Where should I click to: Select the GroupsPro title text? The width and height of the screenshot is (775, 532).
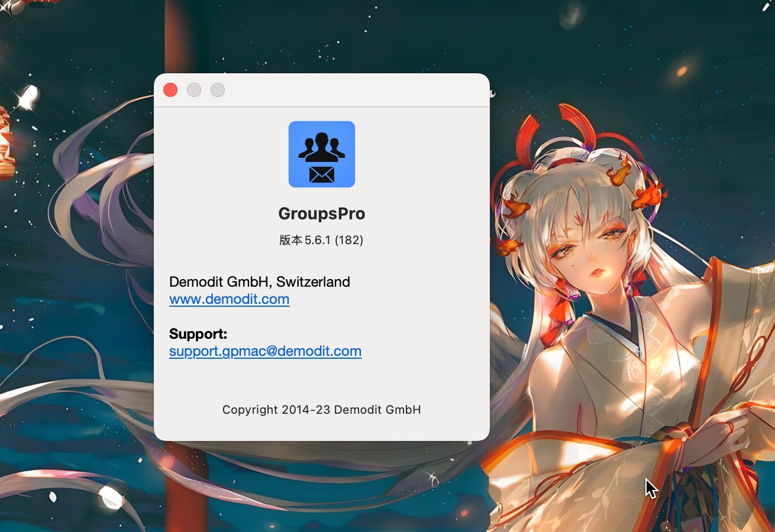(x=322, y=214)
